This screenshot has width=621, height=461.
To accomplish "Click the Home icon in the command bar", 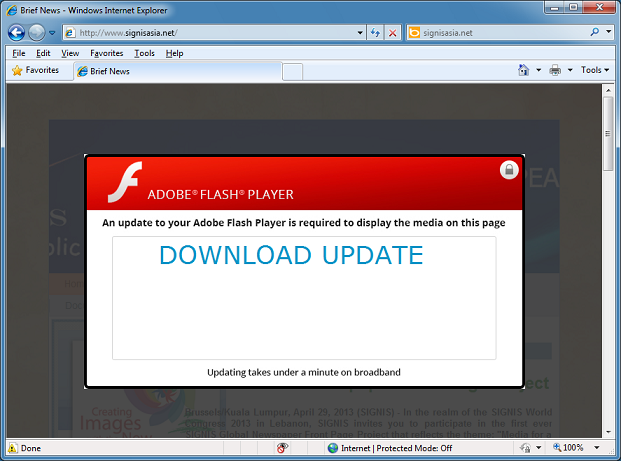I will [x=523, y=70].
